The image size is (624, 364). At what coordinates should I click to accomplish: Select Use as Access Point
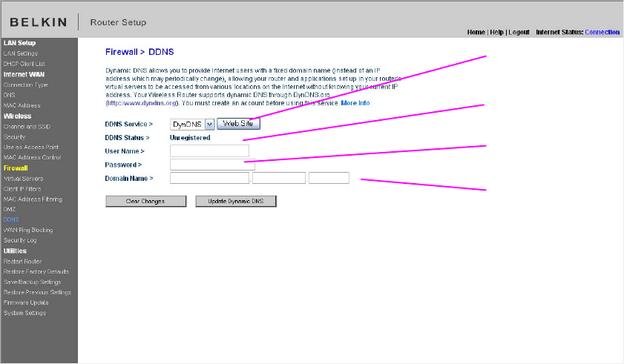(31, 148)
